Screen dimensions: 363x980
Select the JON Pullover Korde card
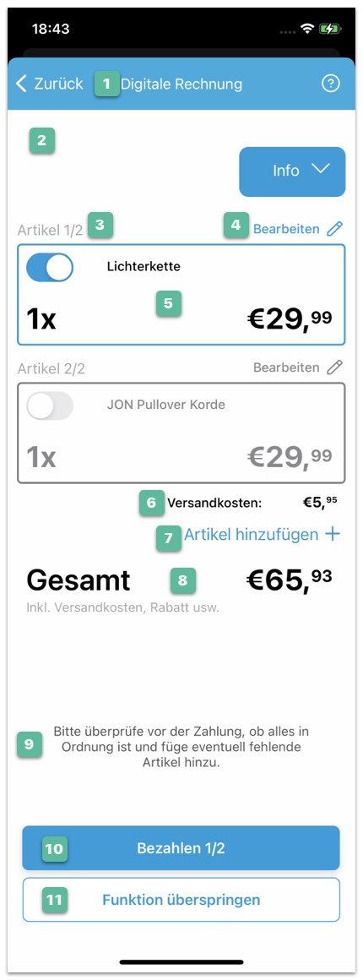(181, 433)
